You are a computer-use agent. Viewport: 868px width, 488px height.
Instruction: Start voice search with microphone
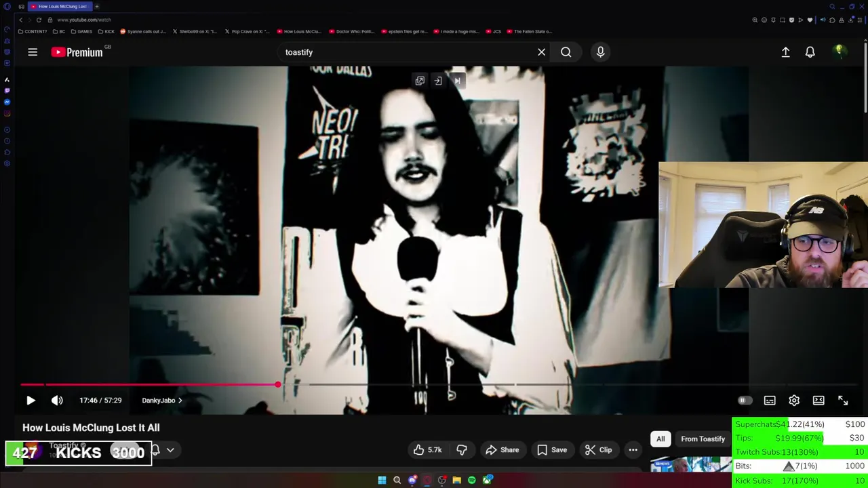click(600, 52)
